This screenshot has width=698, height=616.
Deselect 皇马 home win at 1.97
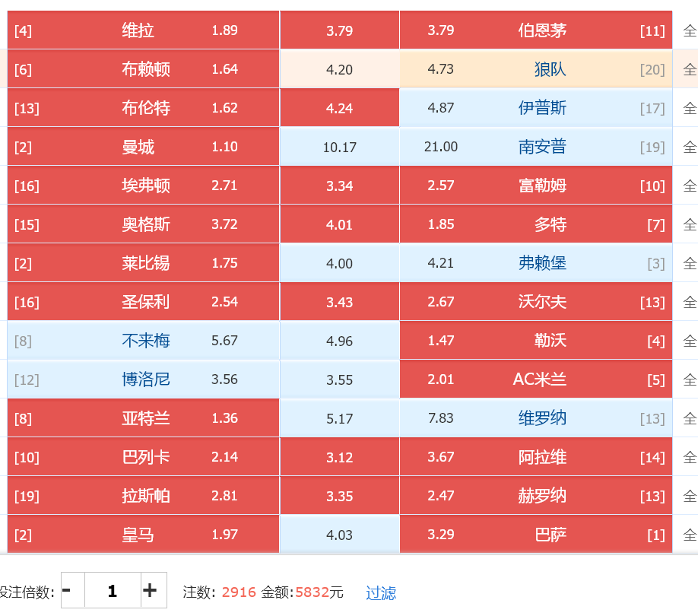pyautogui.click(x=144, y=534)
